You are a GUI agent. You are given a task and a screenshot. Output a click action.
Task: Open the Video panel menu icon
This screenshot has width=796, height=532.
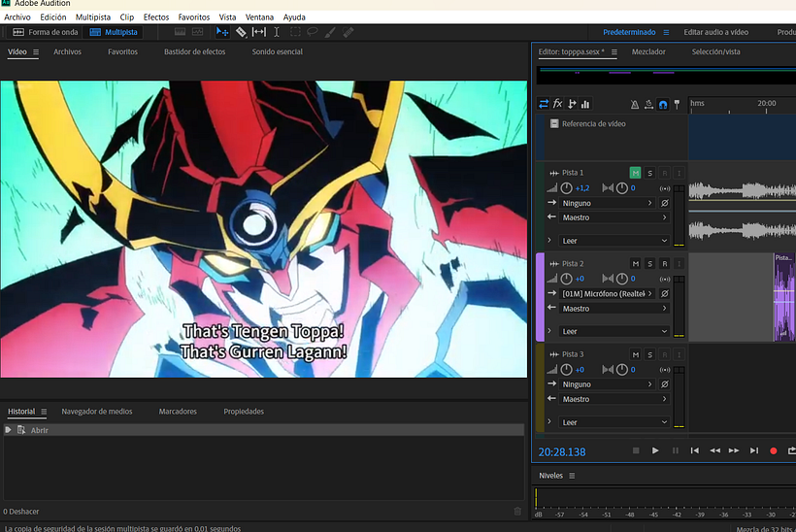[x=36, y=51]
